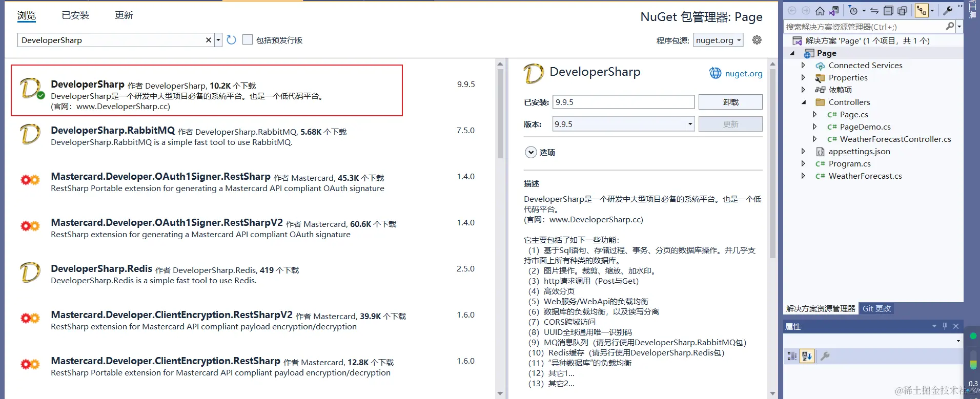The height and width of the screenshot is (399, 980).
Task: Click the categorized view icon in Properties panel
Action: point(792,356)
